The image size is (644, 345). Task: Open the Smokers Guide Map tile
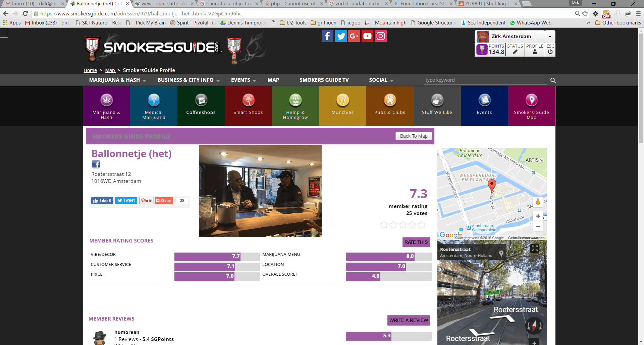coord(532,106)
